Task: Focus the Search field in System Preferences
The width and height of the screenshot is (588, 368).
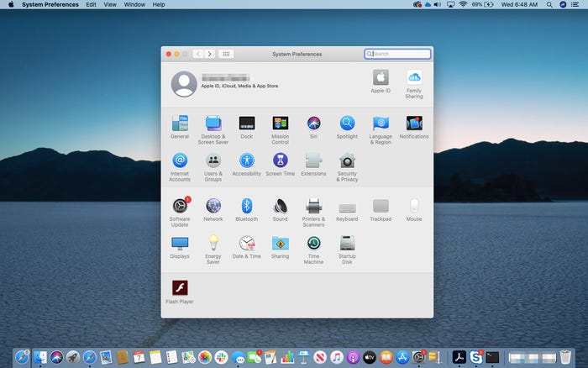Action: (x=397, y=54)
